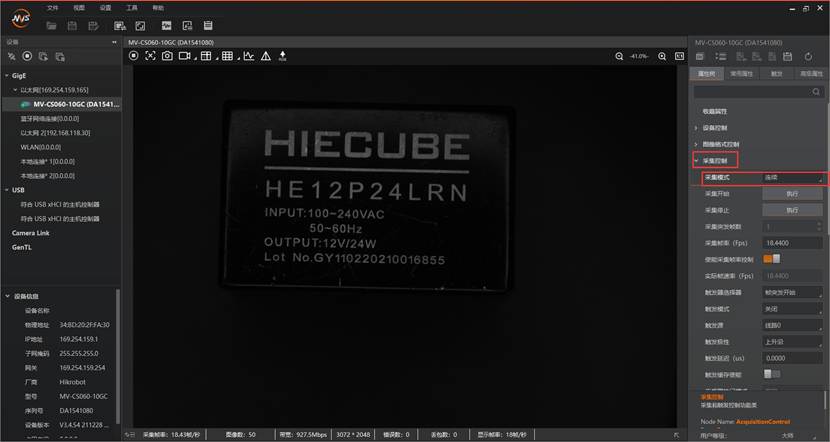This screenshot has width=830, height=442.
Task: Click the 3072 * 2048 status bar entry
Action: [353, 435]
